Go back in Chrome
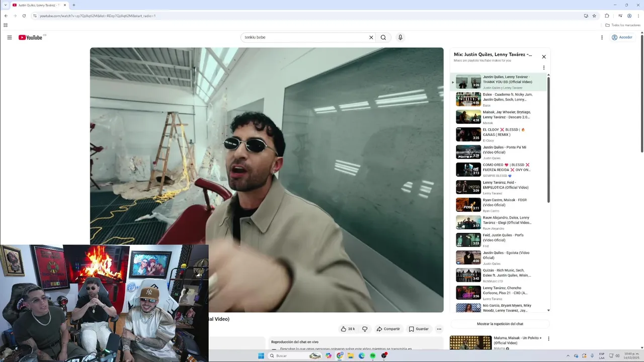 6,16
